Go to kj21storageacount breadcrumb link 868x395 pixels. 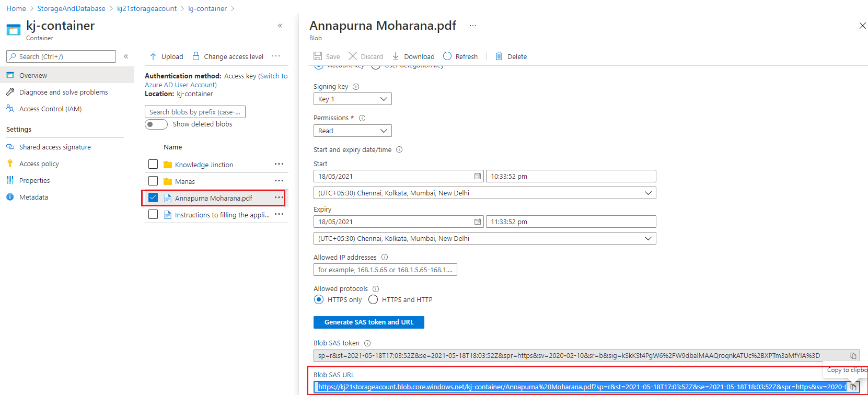pos(147,8)
